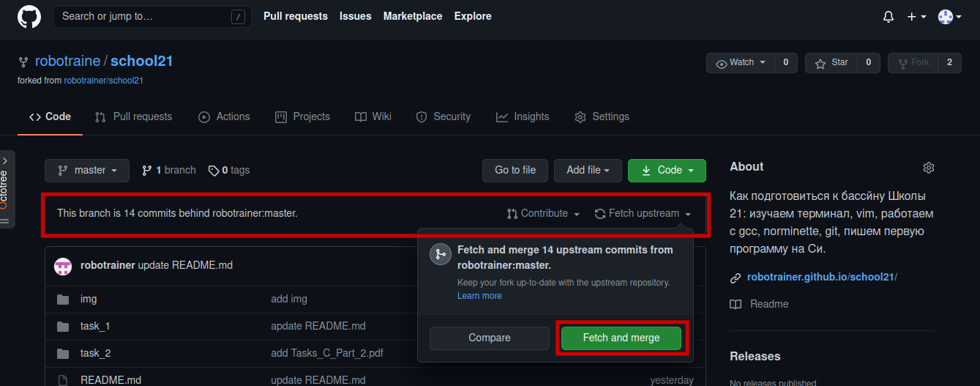Switch to the Insights tab
Viewport: 980px width, 386px height.
tap(523, 116)
